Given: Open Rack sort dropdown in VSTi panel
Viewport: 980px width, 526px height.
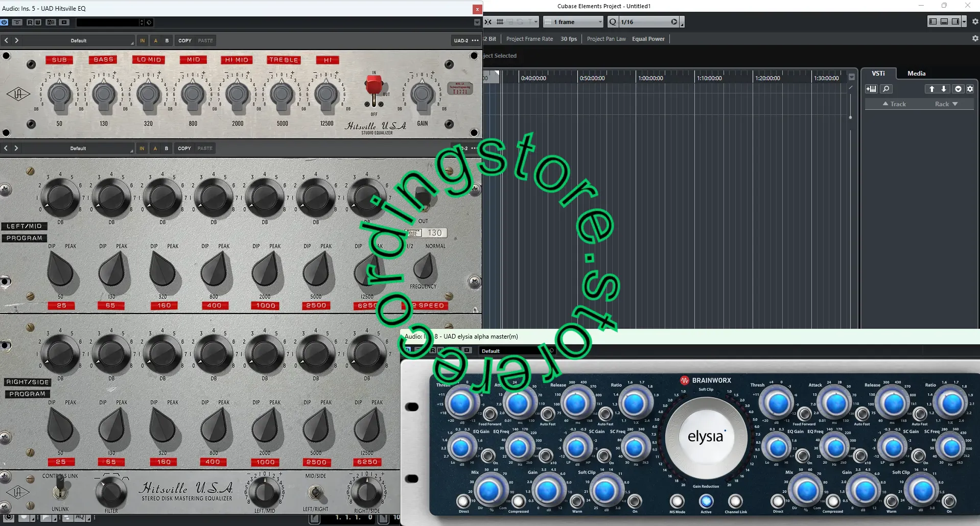Looking at the screenshot, I should coord(946,104).
